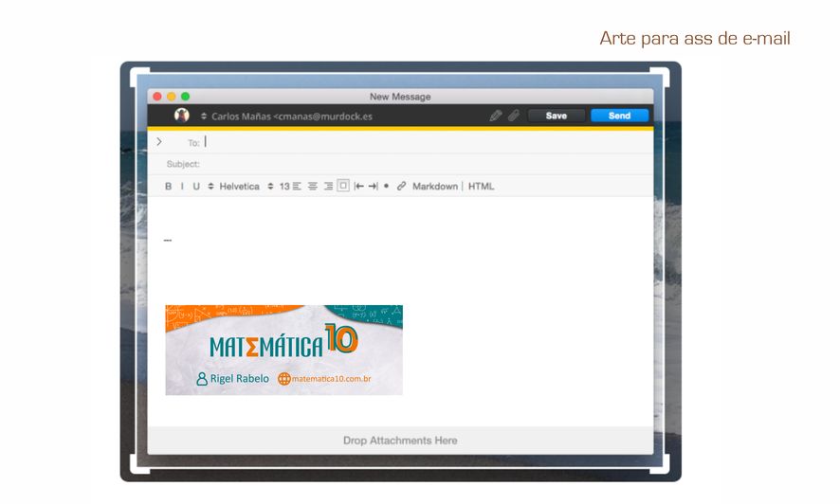Toggle italic formatting
Image resolution: width=840 pixels, height=504 pixels.
[x=182, y=187]
